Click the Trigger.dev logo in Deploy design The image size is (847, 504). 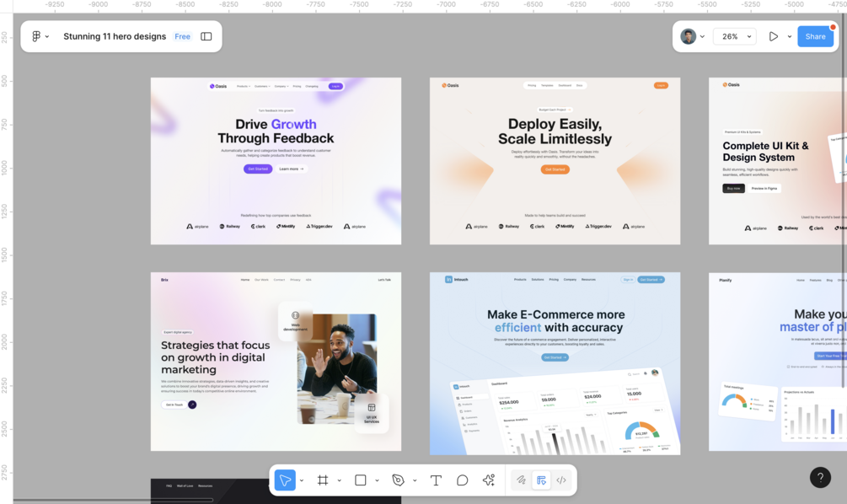click(x=598, y=227)
